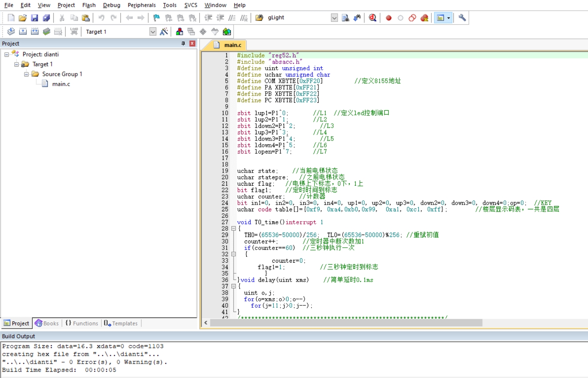The width and height of the screenshot is (588, 378).
Task: Toggle the window layout button in the toolbar
Action: click(x=440, y=18)
